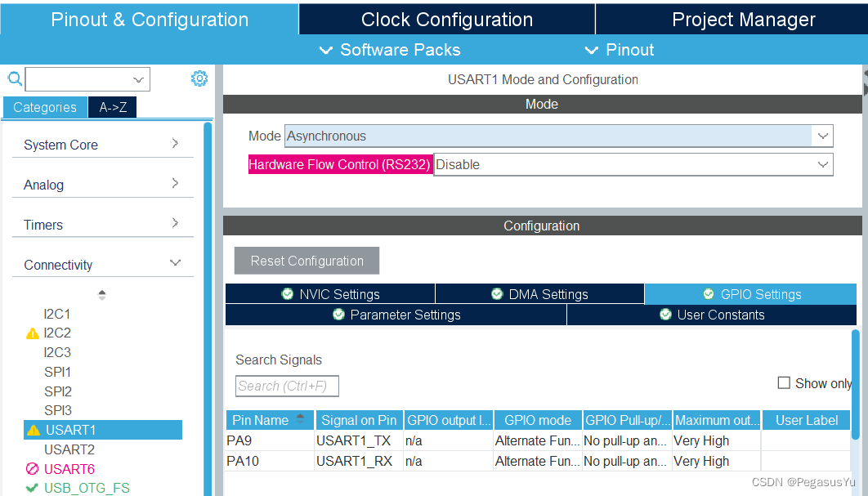Viewport: 868px width, 496px height.
Task: Click the Hardware Flow Control (RS232) label
Action: click(339, 164)
